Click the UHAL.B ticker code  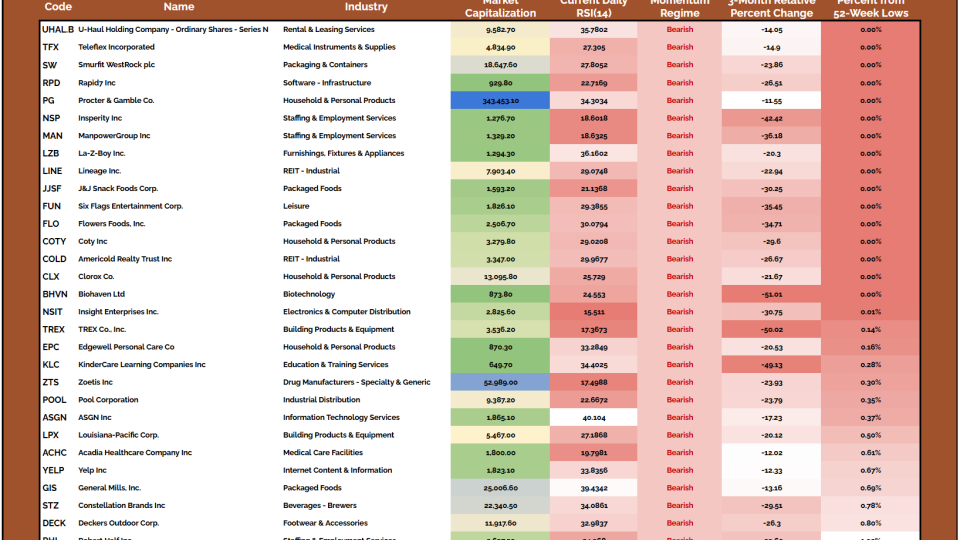click(x=58, y=30)
